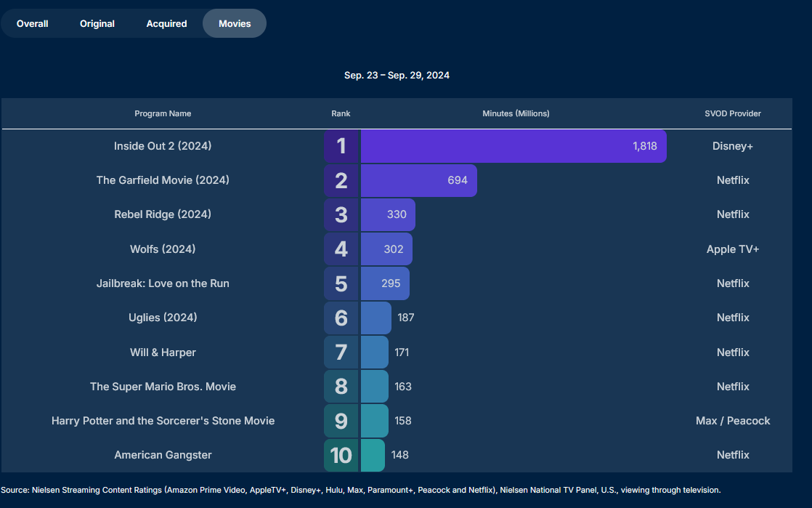This screenshot has width=812, height=508.
Task: Click the Max / Peacock provider label
Action: (x=732, y=421)
